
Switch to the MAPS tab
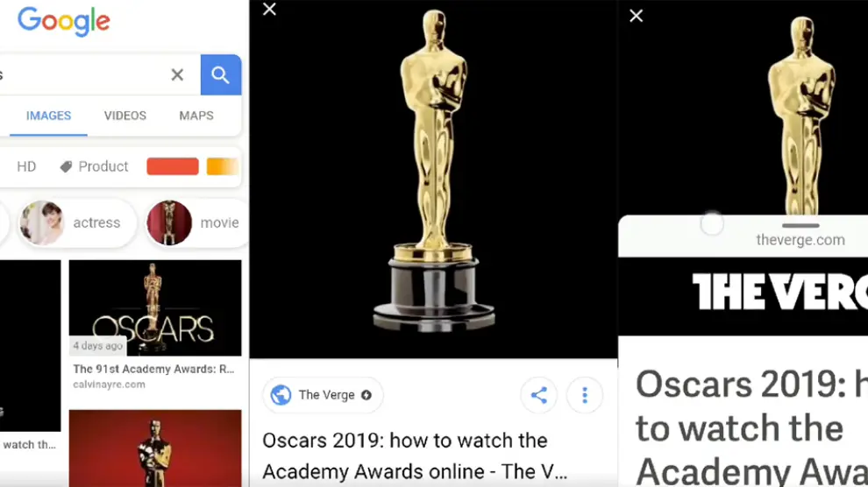[196, 116]
